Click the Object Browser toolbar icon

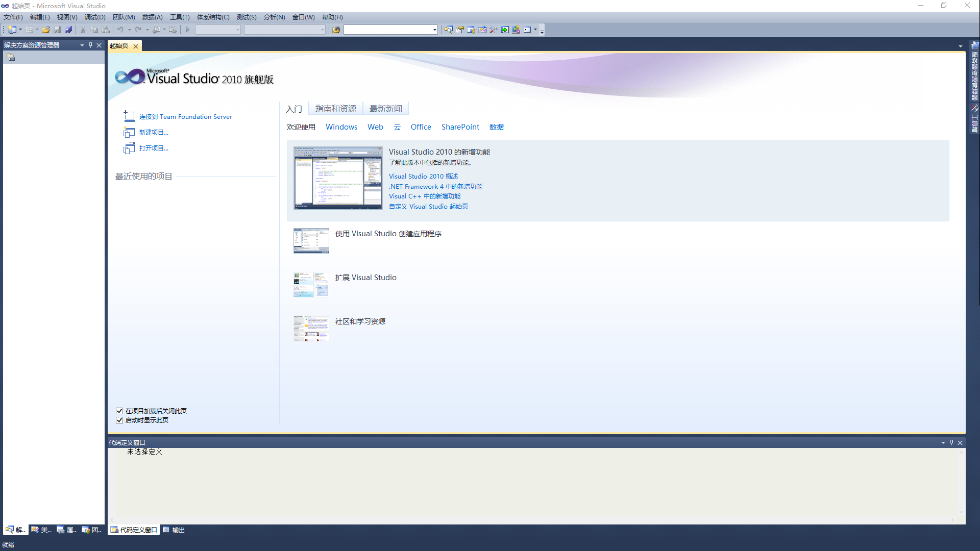[482, 30]
